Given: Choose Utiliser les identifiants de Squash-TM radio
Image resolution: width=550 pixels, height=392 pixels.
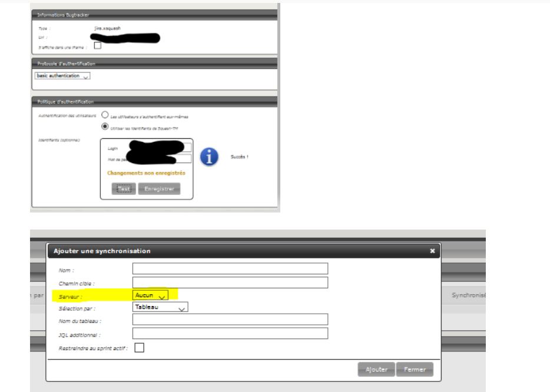Looking at the screenshot, I should (x=106, y=126).
